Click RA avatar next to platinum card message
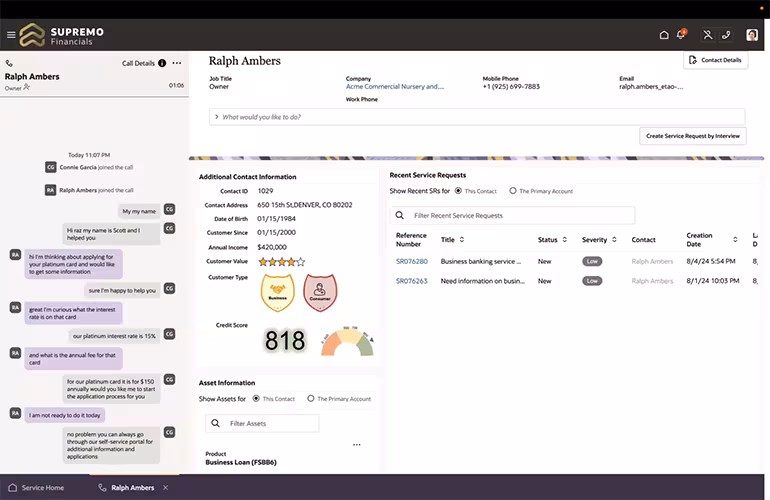This screenshot has height=500, width=770. click(15, 255)
